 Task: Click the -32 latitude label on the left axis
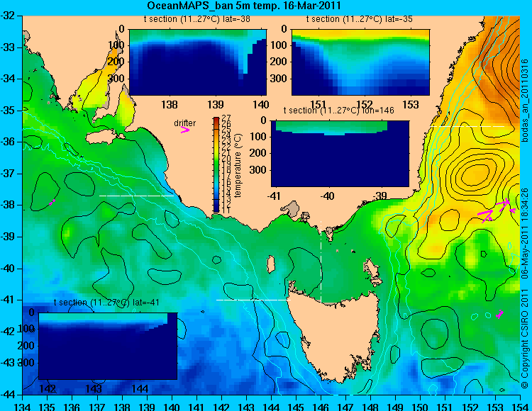click(x=8, y=16)
